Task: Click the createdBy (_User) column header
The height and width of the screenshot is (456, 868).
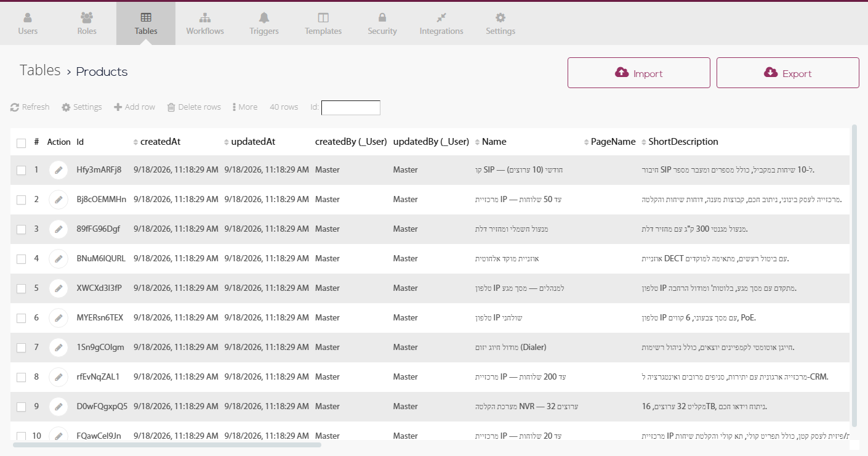Action: (x=351, y=142)
